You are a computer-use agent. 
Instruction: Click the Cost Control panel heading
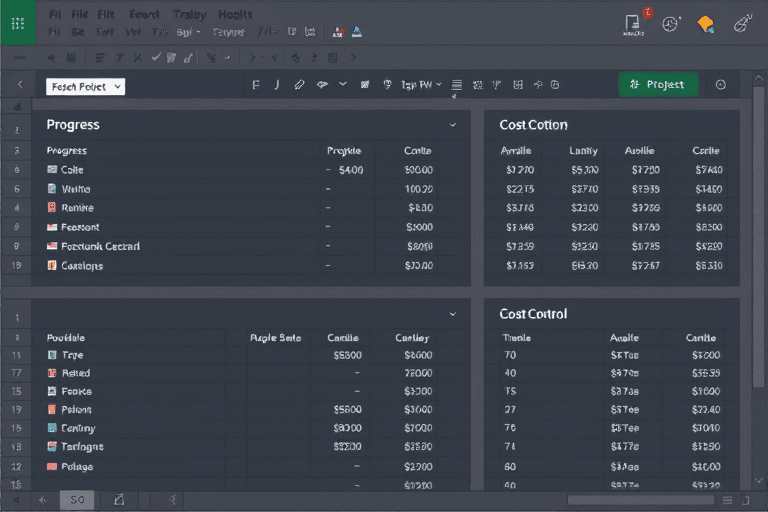click(532, 314)
